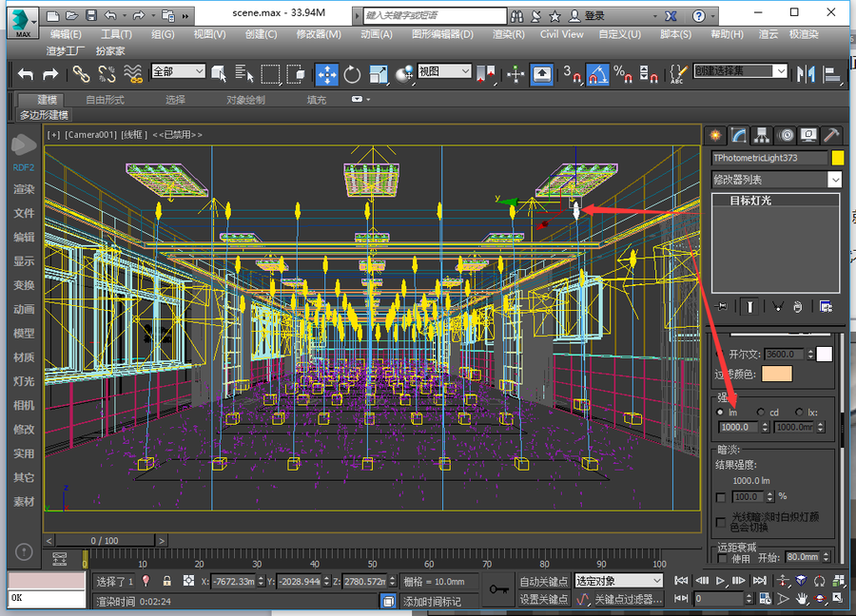Click the Mirror tool icon

[x=806, y=73]
